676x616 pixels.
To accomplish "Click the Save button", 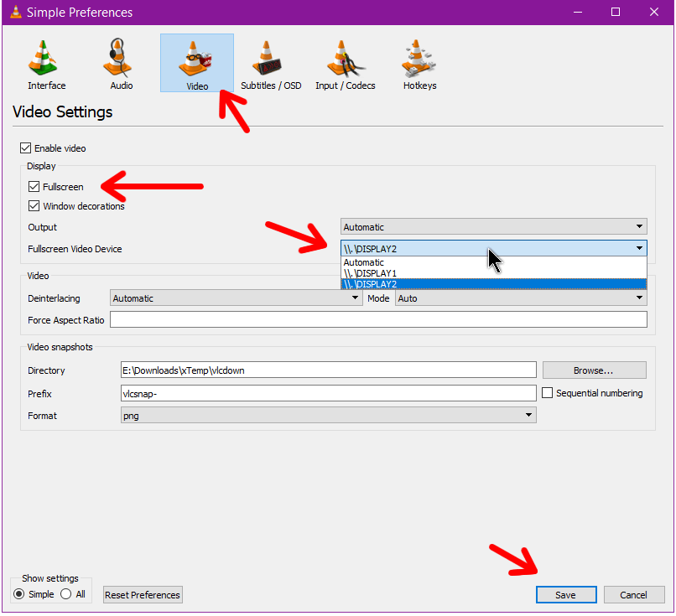I will [566, 595].
